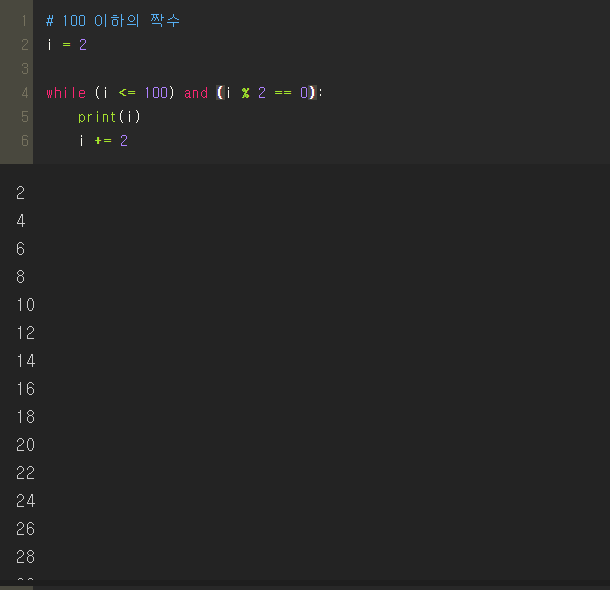
Task: Click output value 2
Action: 21,193
